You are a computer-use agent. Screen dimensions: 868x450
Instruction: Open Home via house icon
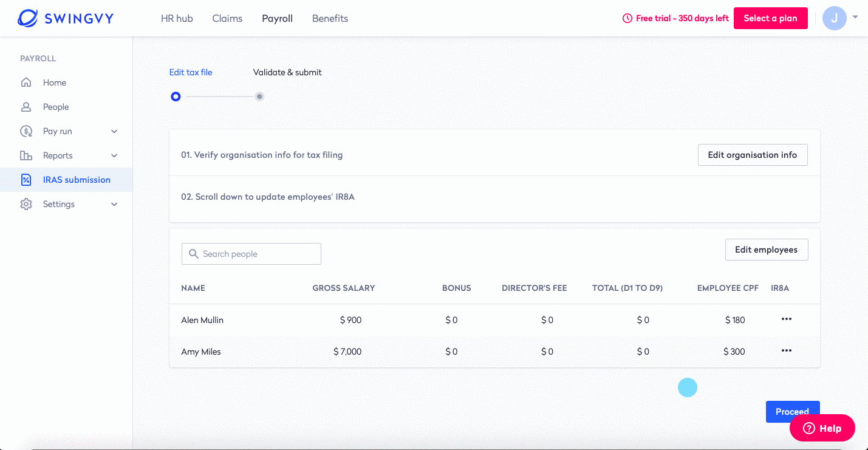[x=26, y=83]
